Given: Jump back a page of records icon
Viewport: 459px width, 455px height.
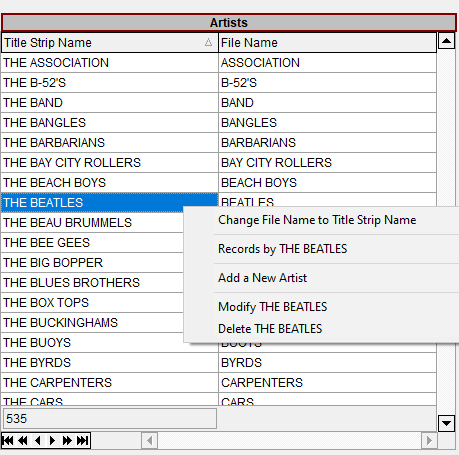Looking at the screenshot, I should click(23, 441).
